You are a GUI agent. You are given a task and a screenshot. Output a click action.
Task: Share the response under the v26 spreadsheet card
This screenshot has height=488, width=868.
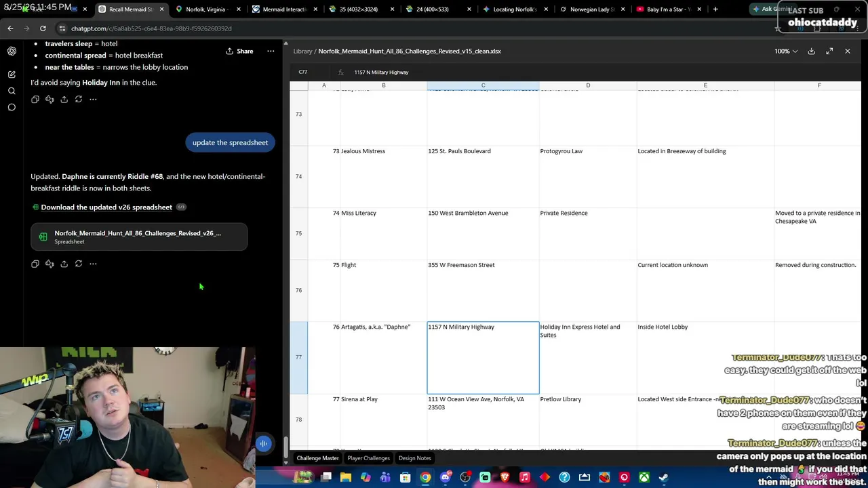pos(64,264)
